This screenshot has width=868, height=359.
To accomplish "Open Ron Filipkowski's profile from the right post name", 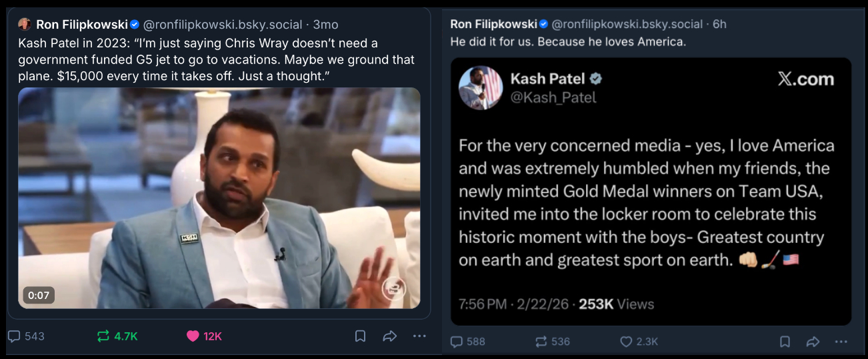I will [493, 24].
